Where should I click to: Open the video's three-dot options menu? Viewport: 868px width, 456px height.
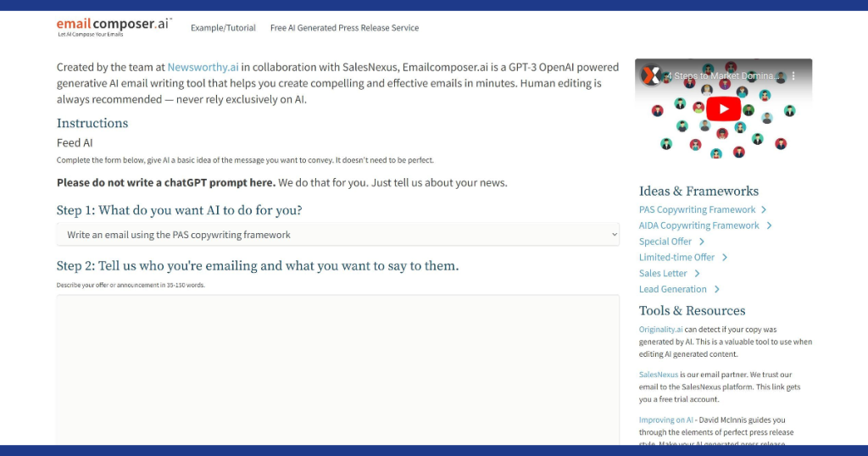tap(793, 75)
